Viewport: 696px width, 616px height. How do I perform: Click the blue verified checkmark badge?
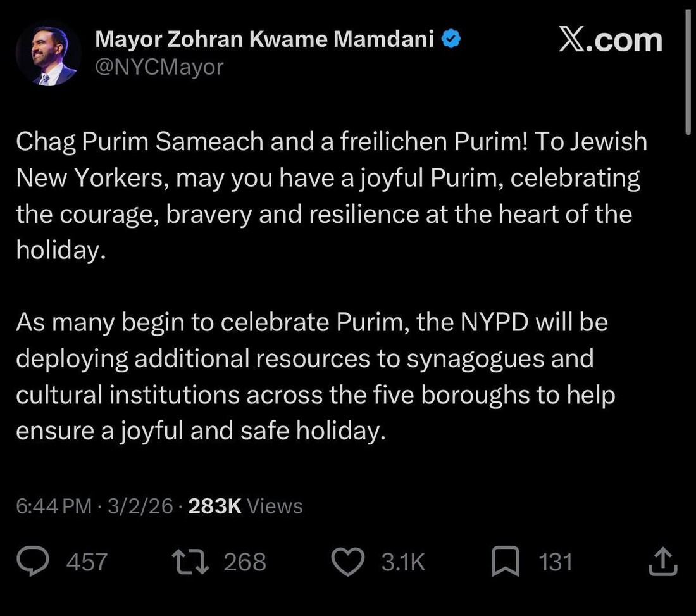(x=451, y=40)
